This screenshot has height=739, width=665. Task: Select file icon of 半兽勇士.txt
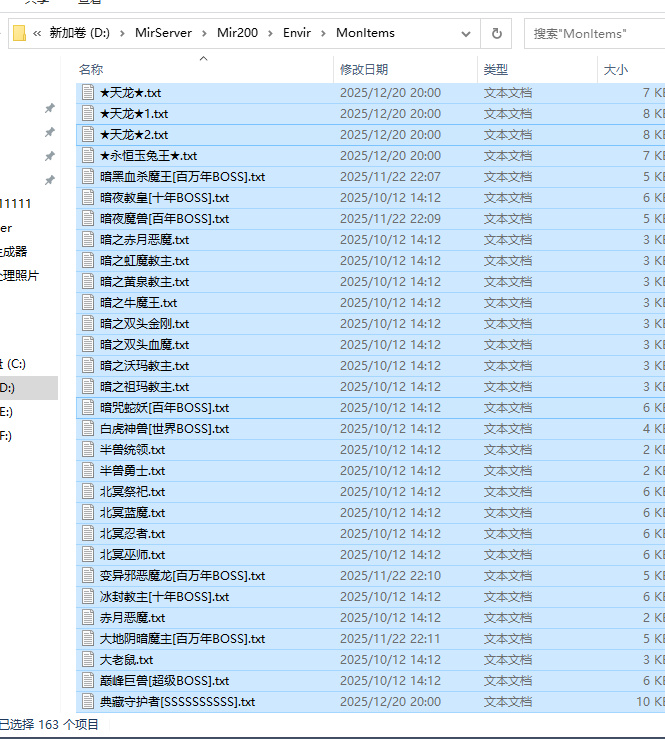click(x=88, y=470)
